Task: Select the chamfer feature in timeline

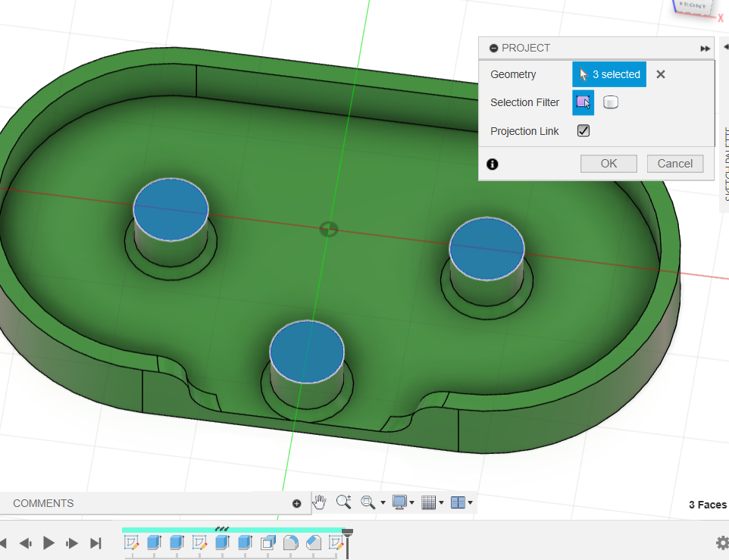Action: 313,543
